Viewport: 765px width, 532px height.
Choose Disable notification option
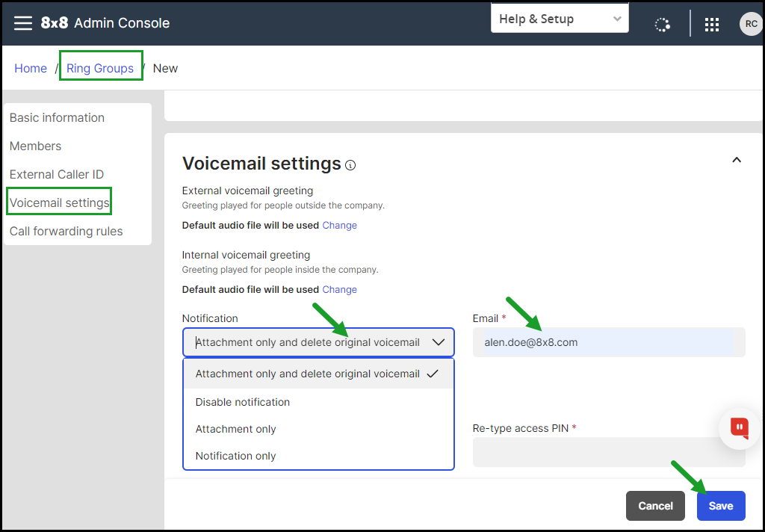(x=318, y=402)
